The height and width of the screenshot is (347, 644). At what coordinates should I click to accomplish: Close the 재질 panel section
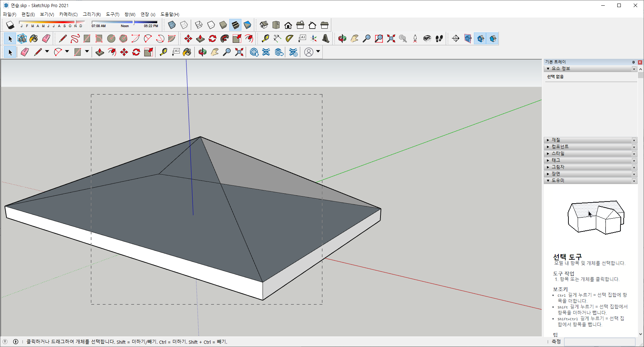click(634, 140)
